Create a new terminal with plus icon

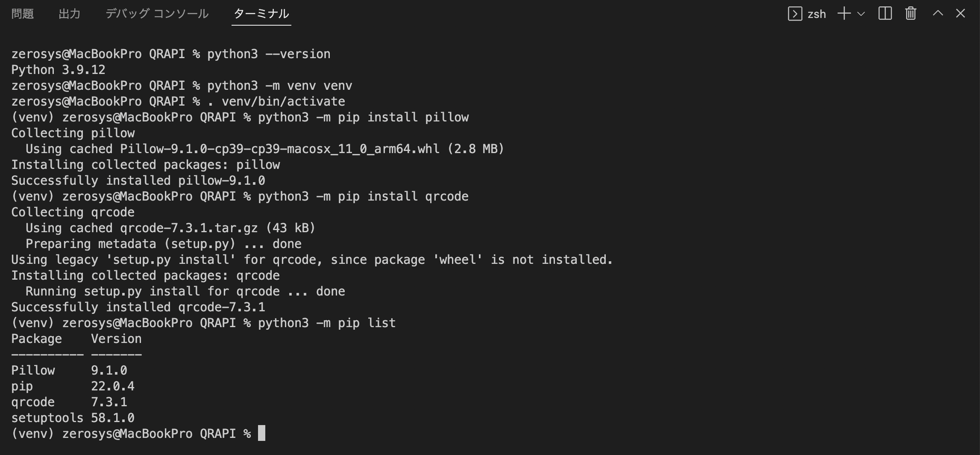pos(844,14)
